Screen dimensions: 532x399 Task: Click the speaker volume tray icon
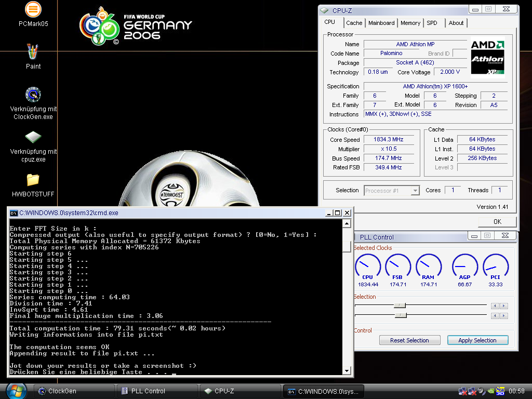(482, 391)
